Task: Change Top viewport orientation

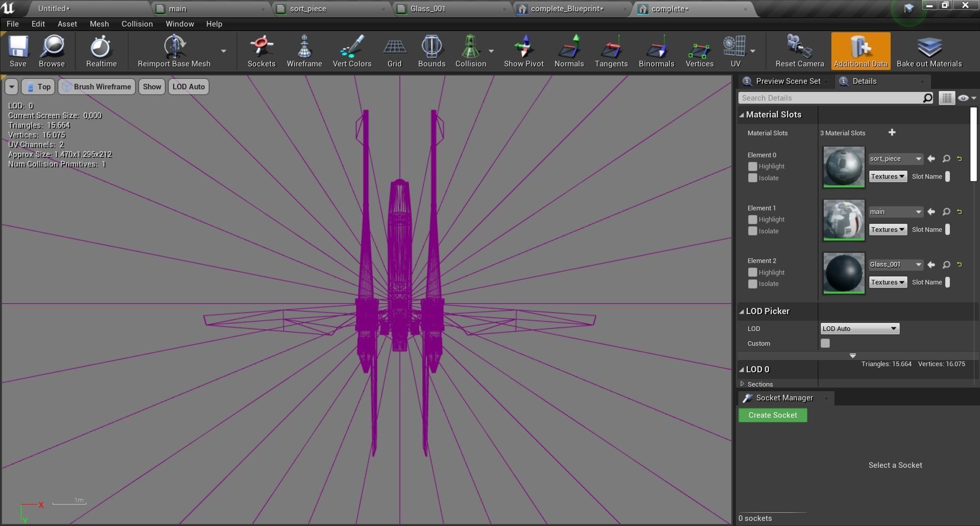Action: [x=38, y=87]
